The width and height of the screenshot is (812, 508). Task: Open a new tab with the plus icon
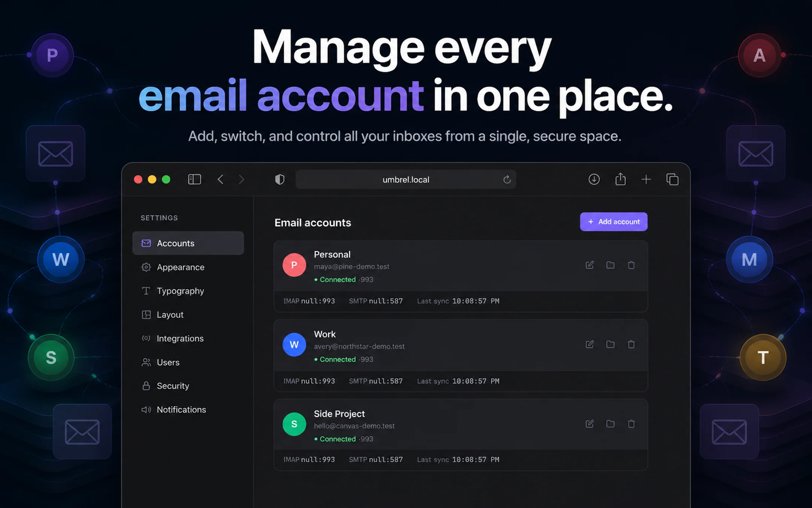pyautogui.click(x=646, y=179)
